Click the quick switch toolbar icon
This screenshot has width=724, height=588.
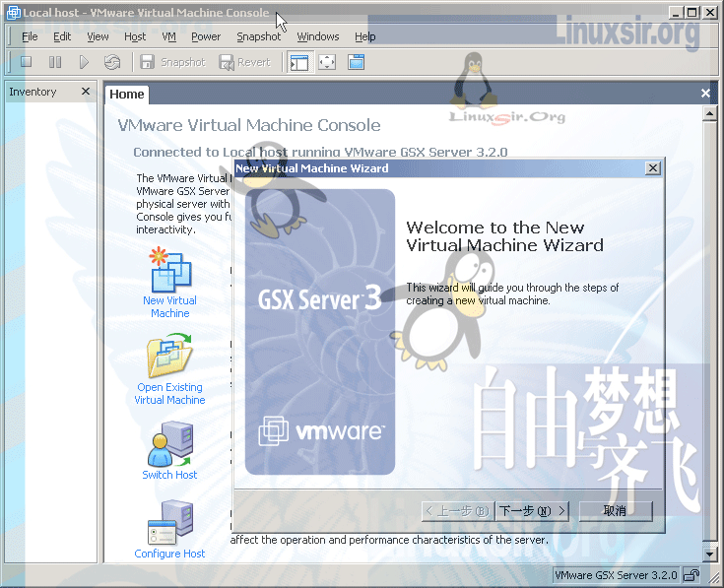356,62
